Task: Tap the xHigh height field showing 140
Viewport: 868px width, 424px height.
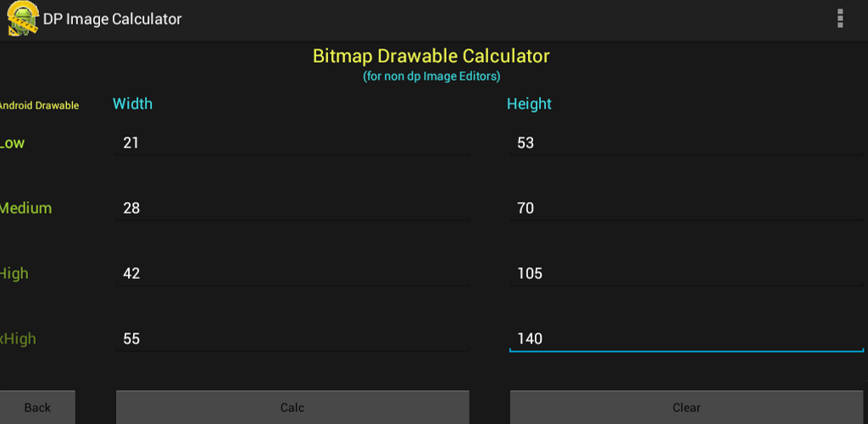Action: pyautogui.click(x=686, y=339)
